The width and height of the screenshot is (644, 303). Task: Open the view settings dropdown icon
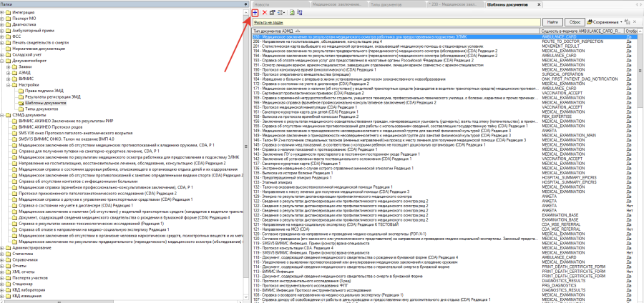[281, 13]
